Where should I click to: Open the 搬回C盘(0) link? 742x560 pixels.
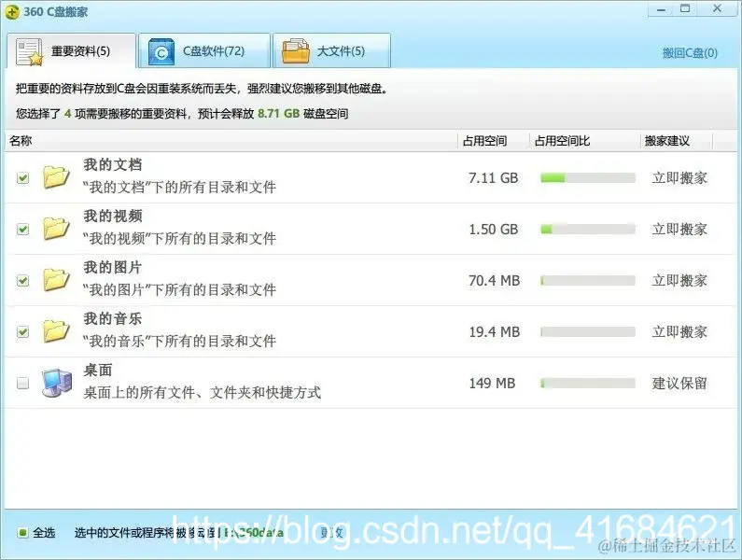[x=690, y=52]
